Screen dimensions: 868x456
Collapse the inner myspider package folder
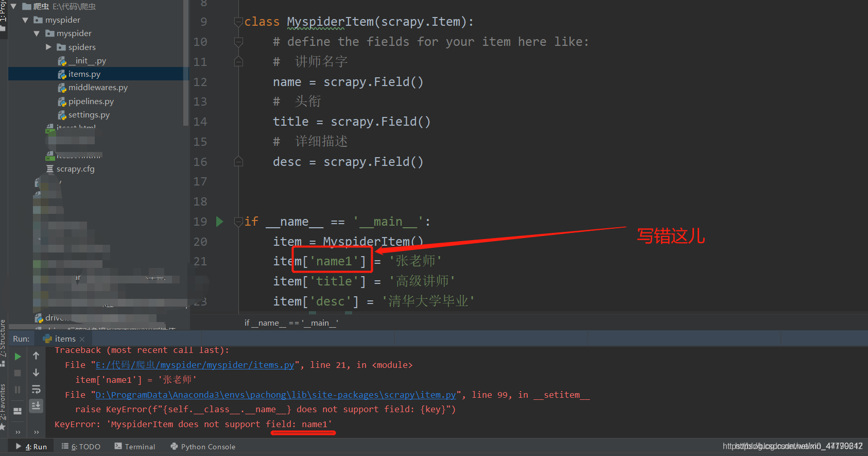click(x=37, y=33)
